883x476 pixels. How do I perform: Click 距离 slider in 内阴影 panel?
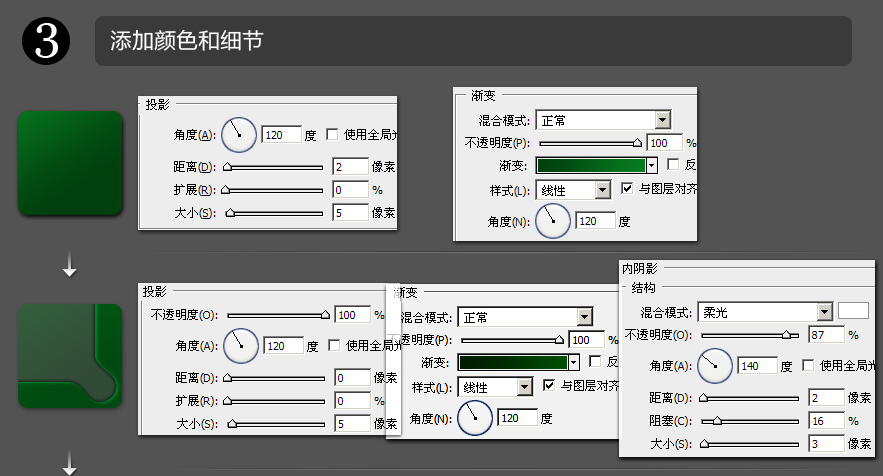point(749,398)
